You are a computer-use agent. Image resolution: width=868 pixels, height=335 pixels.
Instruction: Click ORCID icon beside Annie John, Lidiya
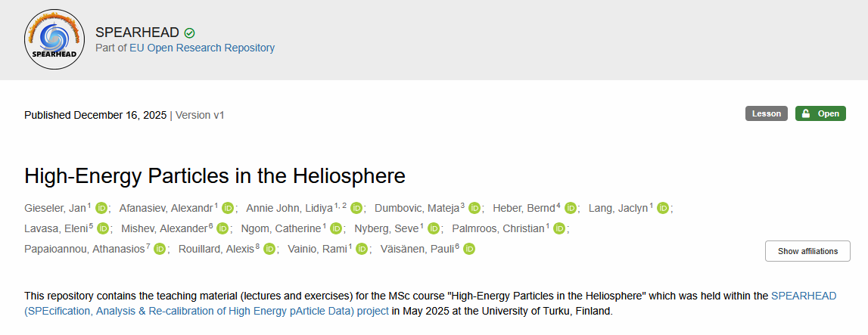point(357,208)
